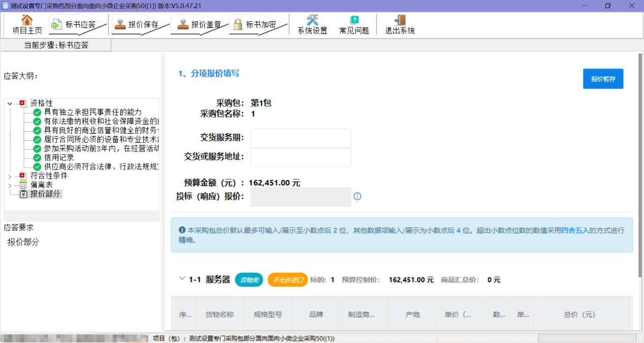
Task: Expand the 偏离表 tree node
Action: 10,185
